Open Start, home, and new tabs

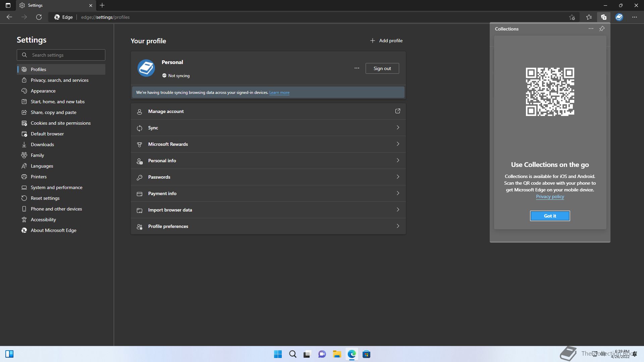tap(61, 102)
